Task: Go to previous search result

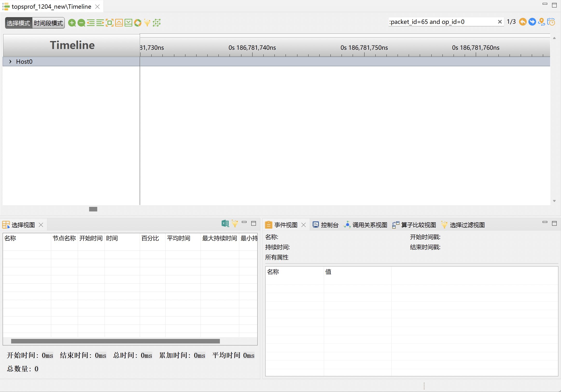Action: coord(523,22)
